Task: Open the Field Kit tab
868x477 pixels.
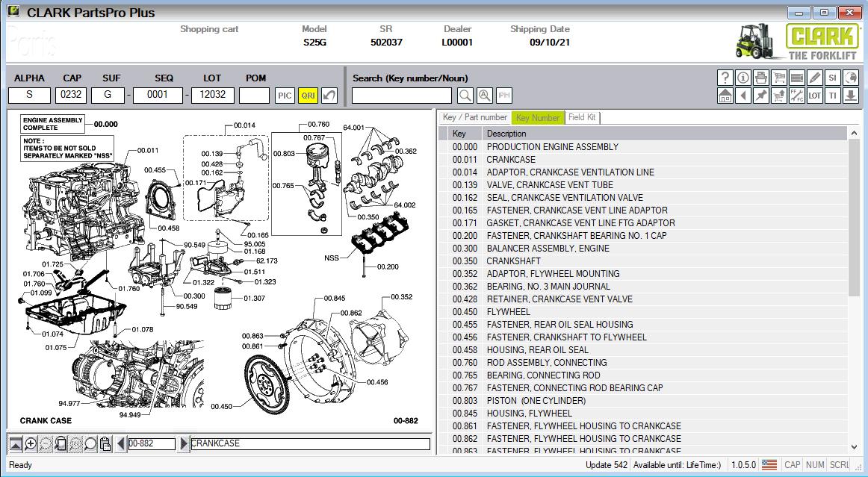Action: [582, 117]
